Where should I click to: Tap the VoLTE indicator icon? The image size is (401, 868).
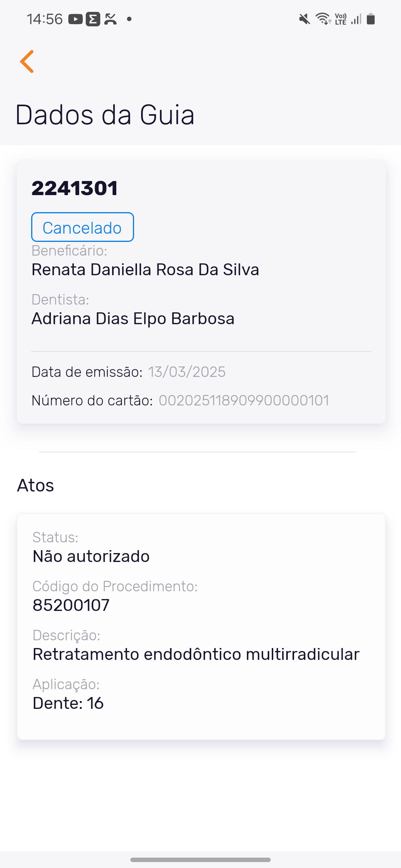click(x=340, y=19)
